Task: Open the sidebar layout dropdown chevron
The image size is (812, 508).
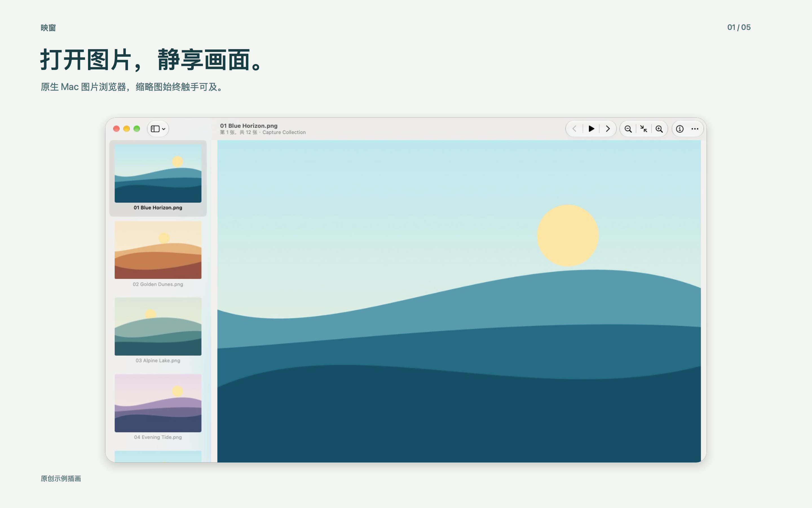Action: click(x=164, y=129)
